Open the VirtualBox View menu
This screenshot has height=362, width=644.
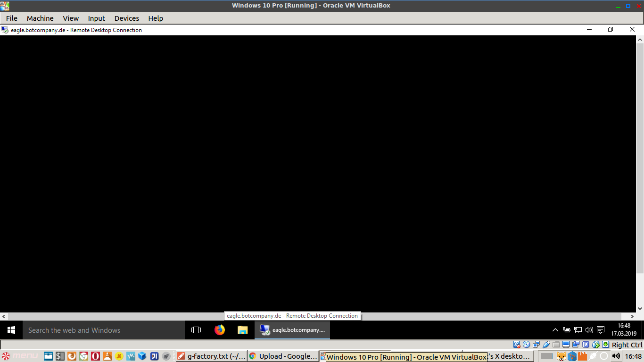tap(71, 18)
